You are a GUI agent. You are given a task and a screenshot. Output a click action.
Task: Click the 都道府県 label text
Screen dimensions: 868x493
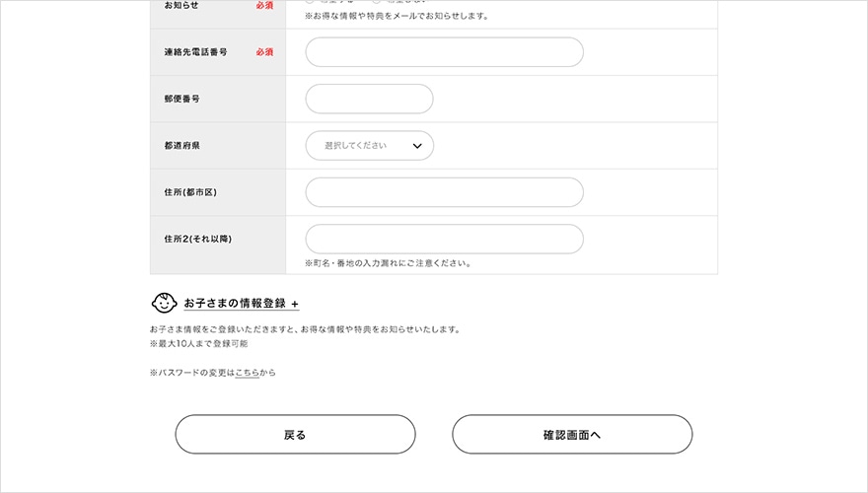181,146
